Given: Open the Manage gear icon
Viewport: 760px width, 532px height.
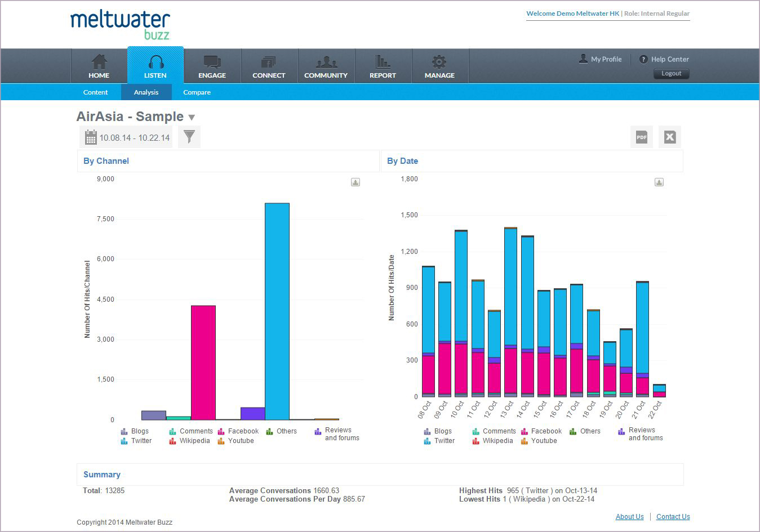Looking at the screenshot, I should pyautogui.click(x=439, y=62).
